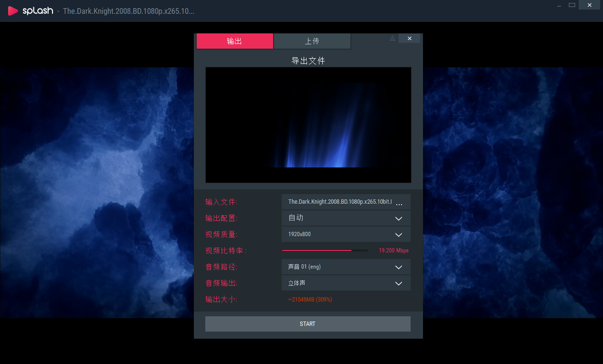
Task: Switch to the 输出 tab
Action: pos(234,41)
